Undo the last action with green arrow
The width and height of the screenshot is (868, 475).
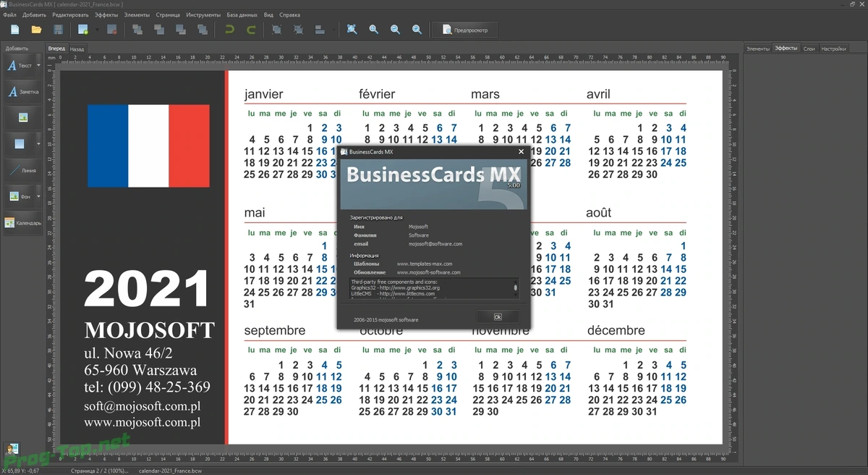pyautogui.click(x=230, y=30)
